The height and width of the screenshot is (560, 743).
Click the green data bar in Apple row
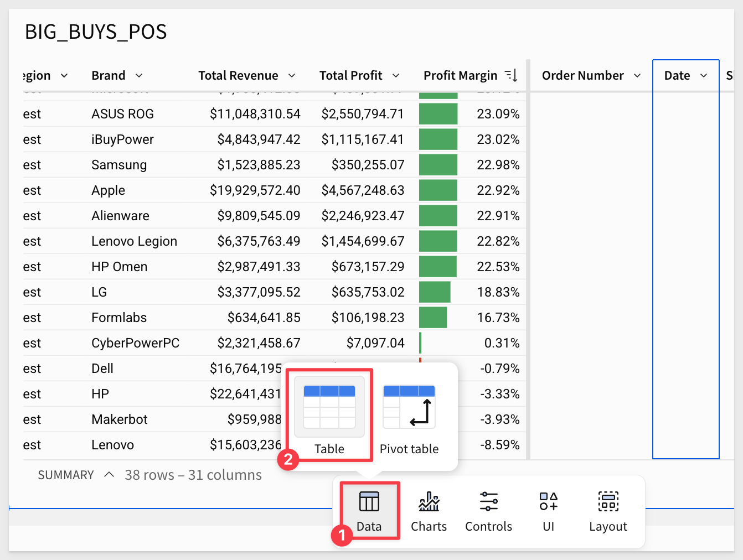pyautogui.click(x=438, y=190)
